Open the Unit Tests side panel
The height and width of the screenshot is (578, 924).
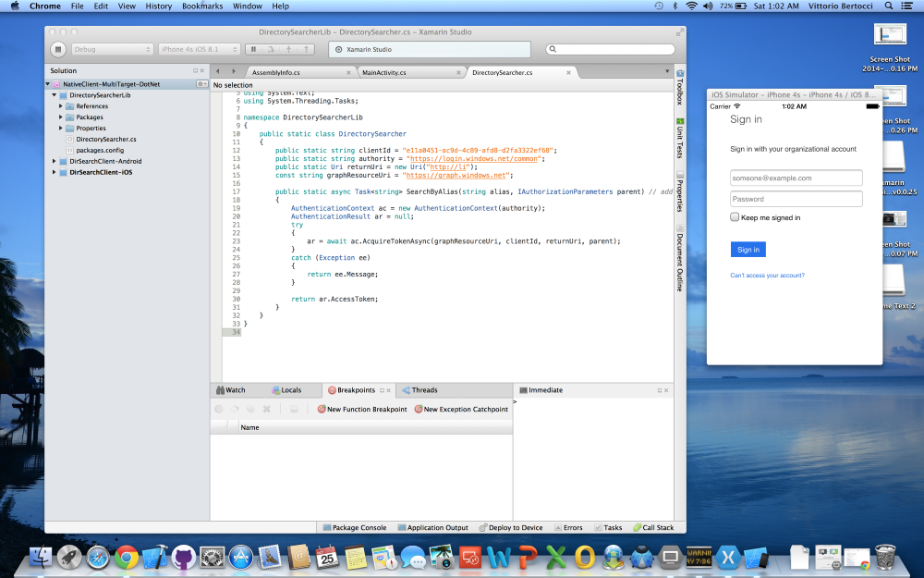[x=679, y=138]
